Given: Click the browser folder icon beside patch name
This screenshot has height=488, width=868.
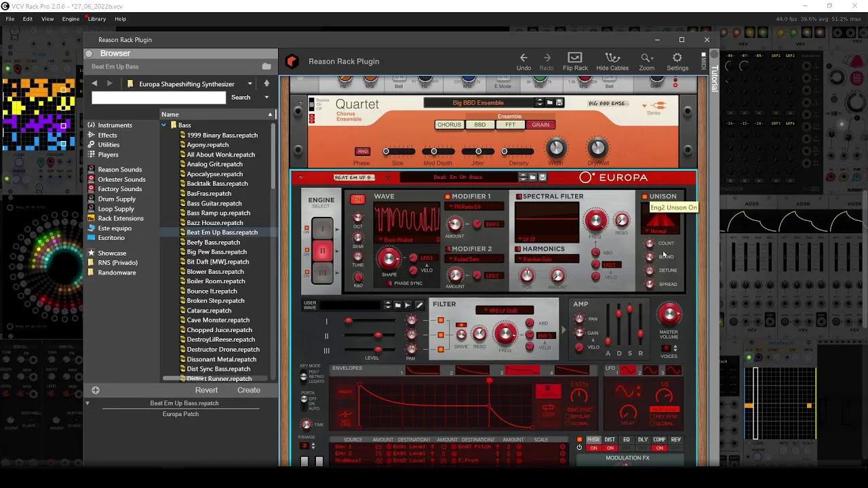Looking at the screenshot, I should tap(267, 66).
